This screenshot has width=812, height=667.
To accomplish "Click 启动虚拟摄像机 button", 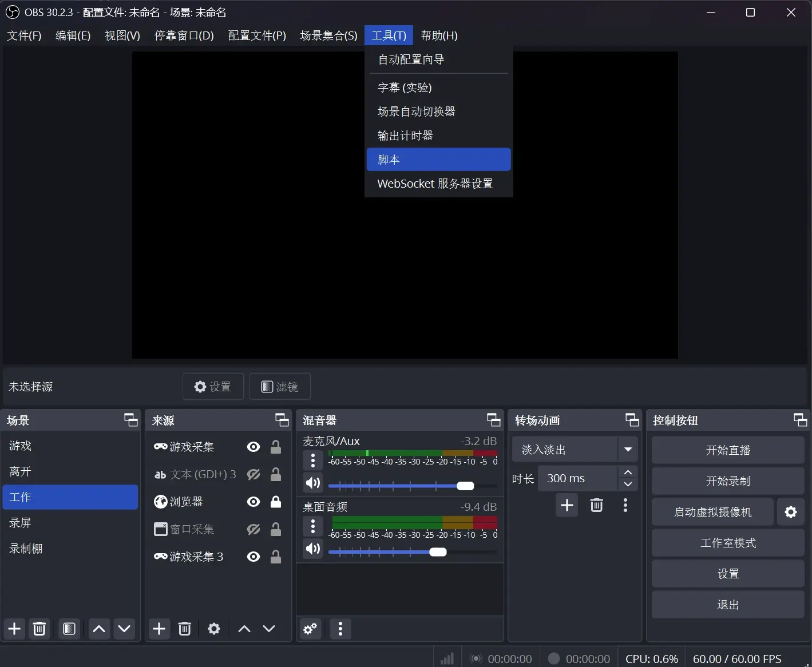I will click(x=712, y=512).
